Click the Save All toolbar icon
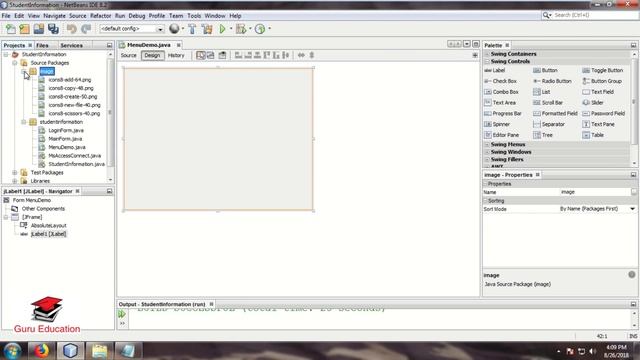 (x=53, y=29)
